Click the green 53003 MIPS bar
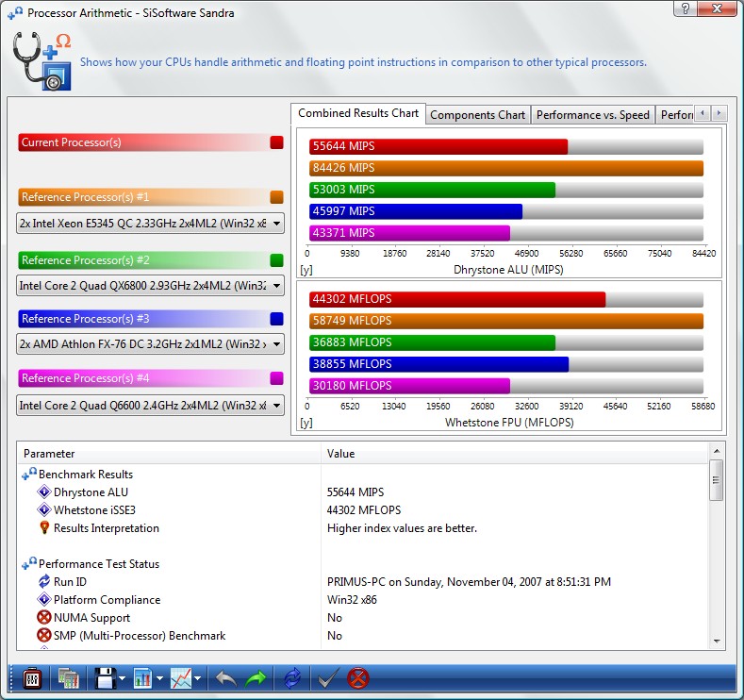744x700 pixels. tap(432, 190)
